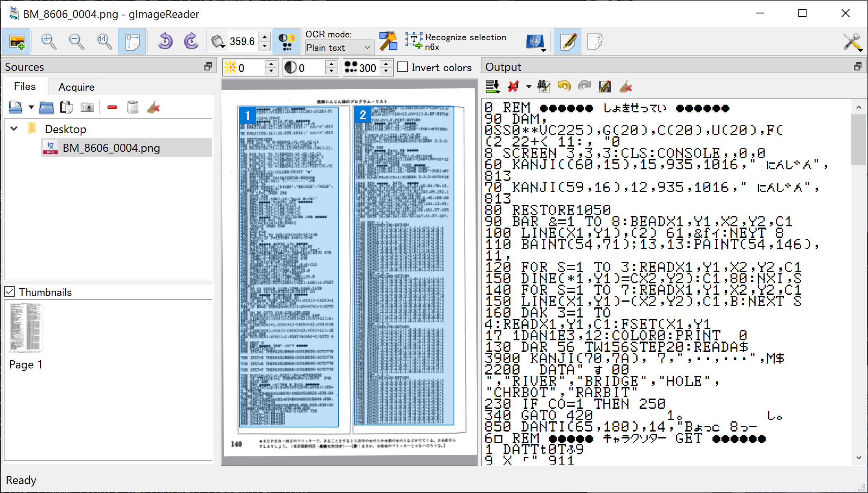Click the zoom out magnifier icon
This screenshot has width=868, height=493.
[x=76, y=42]
